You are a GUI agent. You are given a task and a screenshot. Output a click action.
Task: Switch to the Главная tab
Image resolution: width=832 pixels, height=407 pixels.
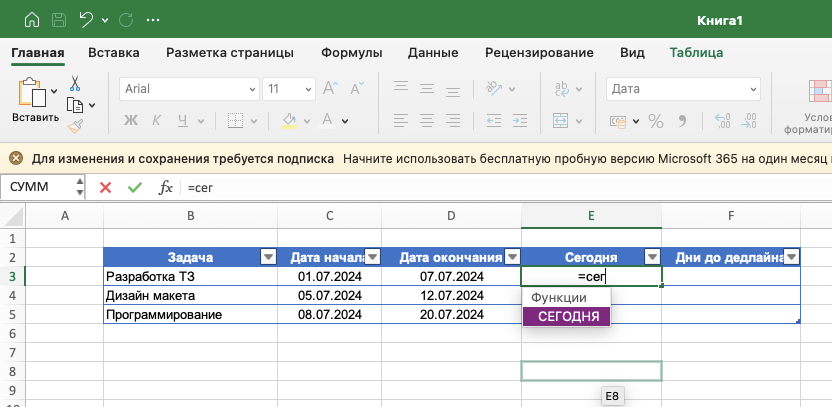tap(38, 53)
